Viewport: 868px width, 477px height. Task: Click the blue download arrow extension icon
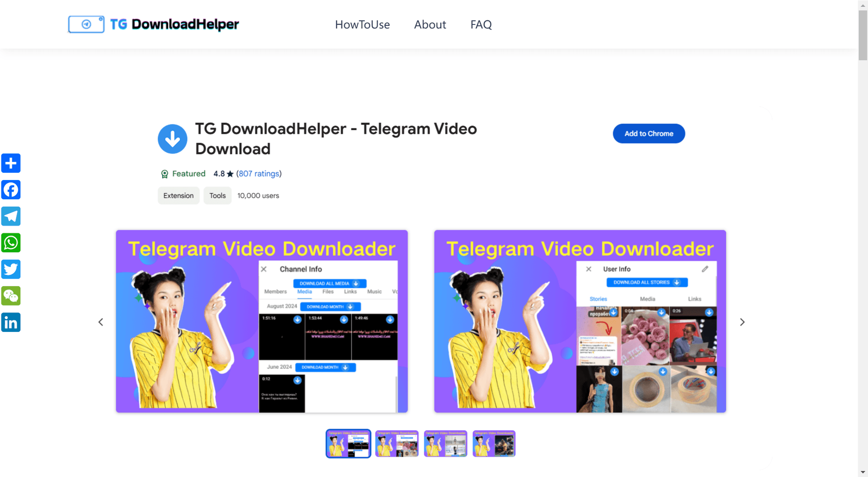pyautogui.click(x=172, y=139)
